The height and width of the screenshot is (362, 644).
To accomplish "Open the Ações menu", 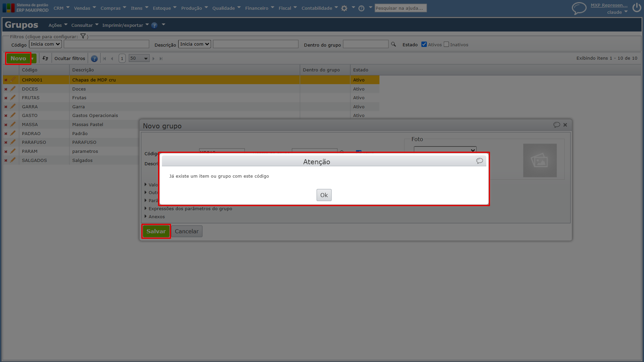I will (58, 25).
